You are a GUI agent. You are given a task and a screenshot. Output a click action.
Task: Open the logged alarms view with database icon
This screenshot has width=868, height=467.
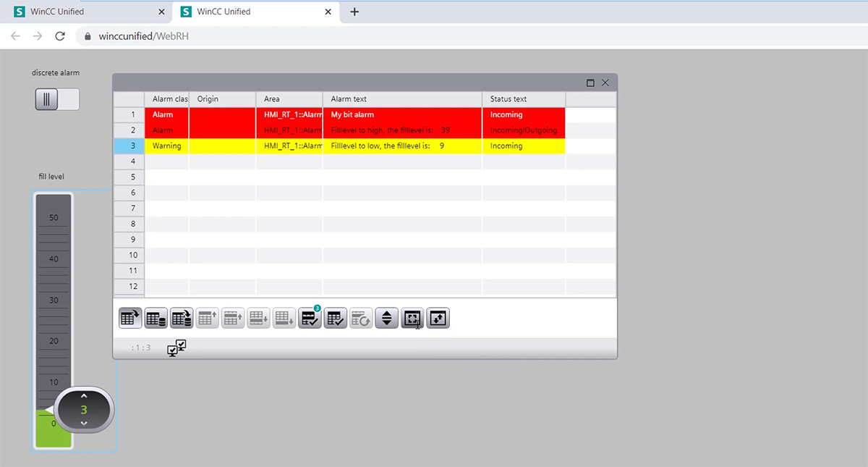(156, 318)
